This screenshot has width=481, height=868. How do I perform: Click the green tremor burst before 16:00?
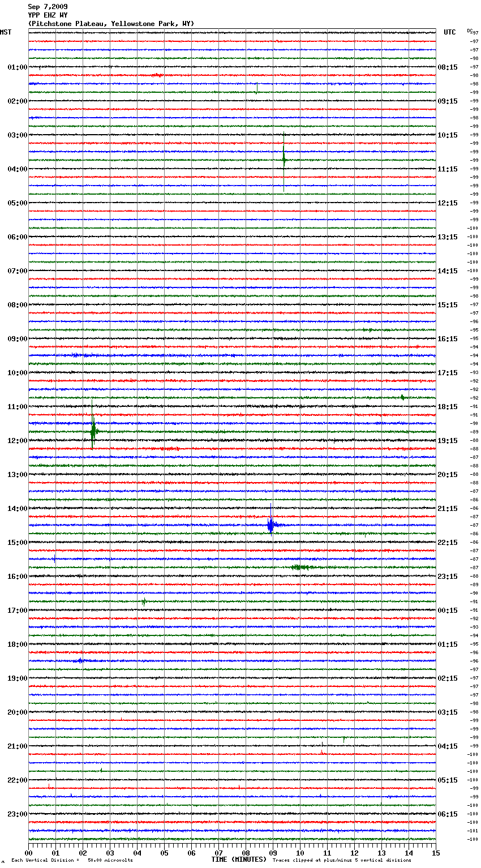[x=302, y=567]
